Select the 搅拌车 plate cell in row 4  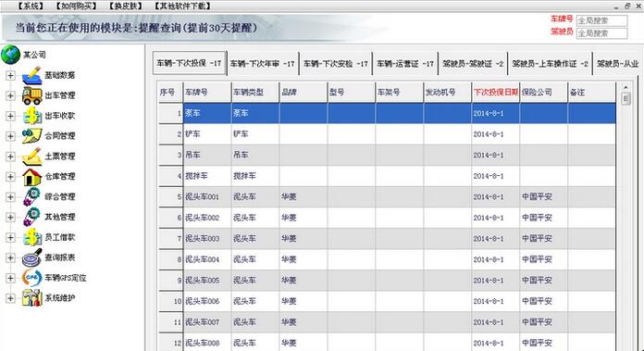tap(207, 176)
